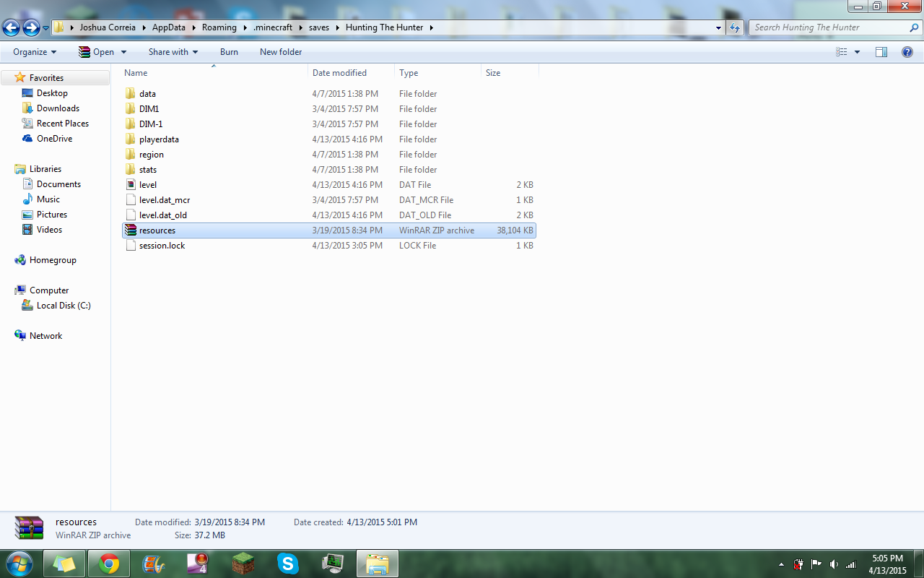The width and height of the screenshot is (924, 578).
Task: Select the .minecraft breadcrumb in address bar
Action: point(273,27)
